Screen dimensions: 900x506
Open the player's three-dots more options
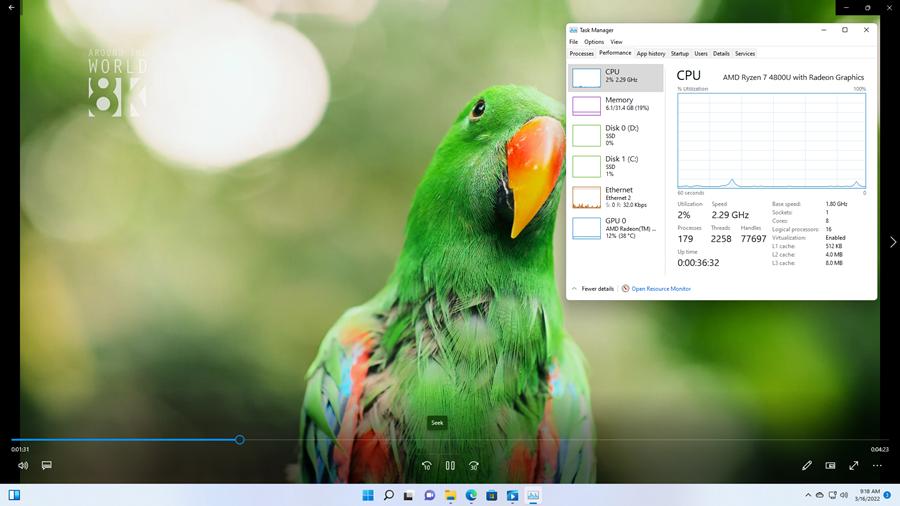877,465
